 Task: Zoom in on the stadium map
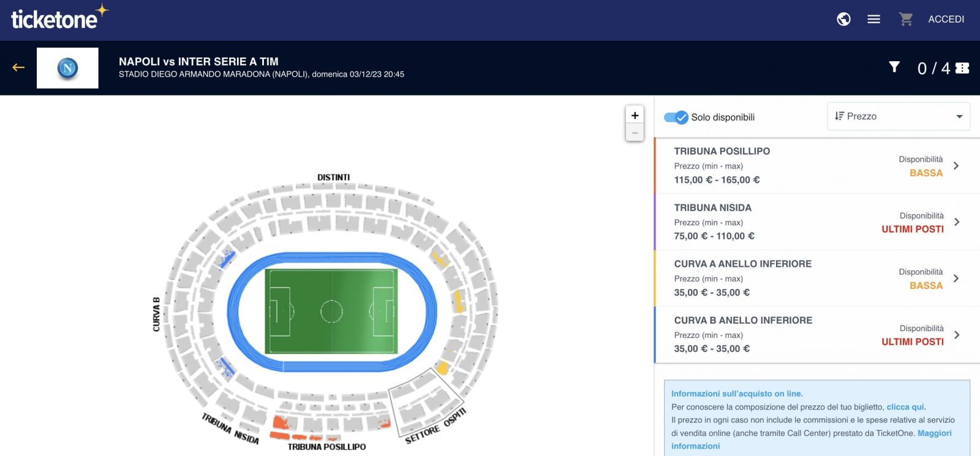tap(635, 115)
